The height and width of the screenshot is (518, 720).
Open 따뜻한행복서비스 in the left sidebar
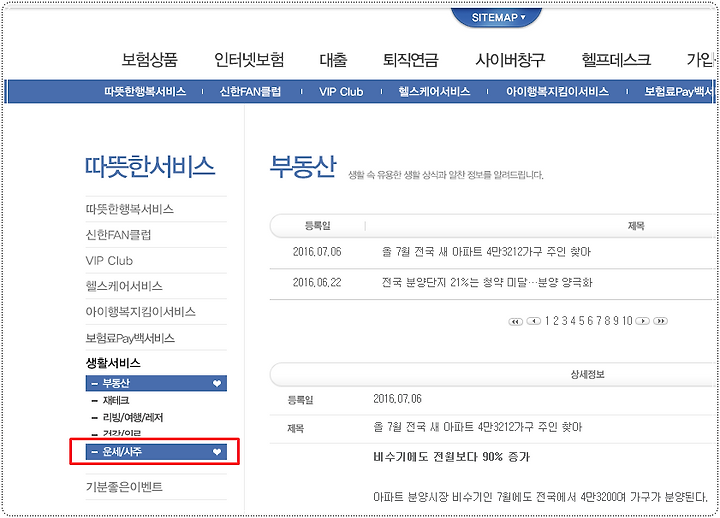tap(129, 209)
